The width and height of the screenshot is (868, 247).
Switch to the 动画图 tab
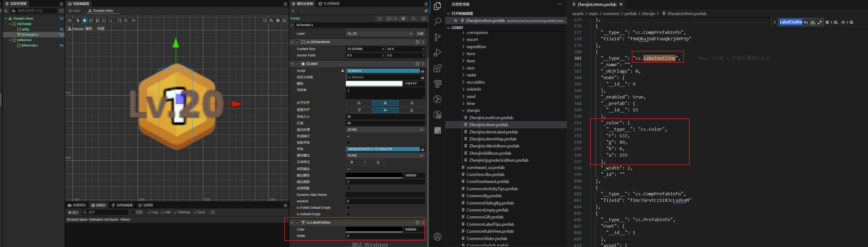coord(146,205)
